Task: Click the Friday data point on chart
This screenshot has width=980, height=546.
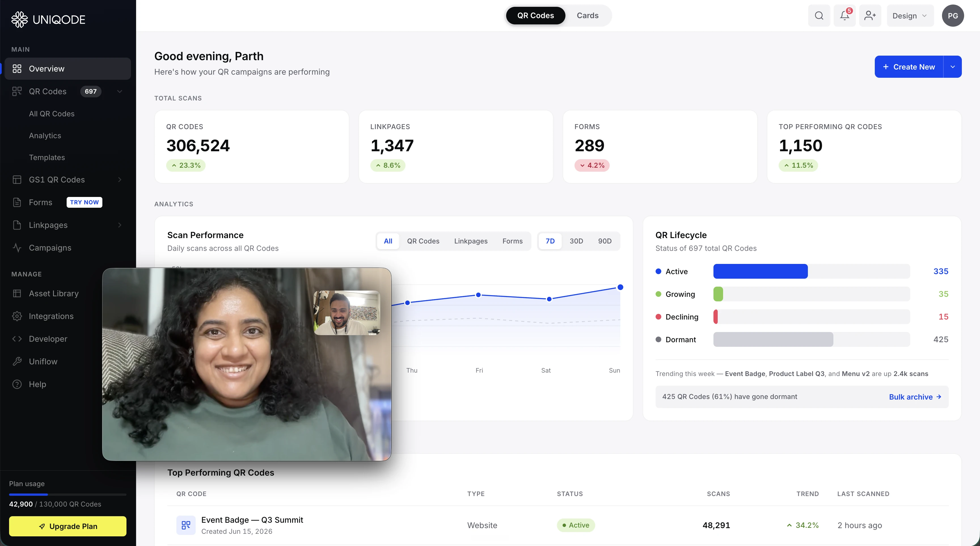Action: click(x=478, y=295)
